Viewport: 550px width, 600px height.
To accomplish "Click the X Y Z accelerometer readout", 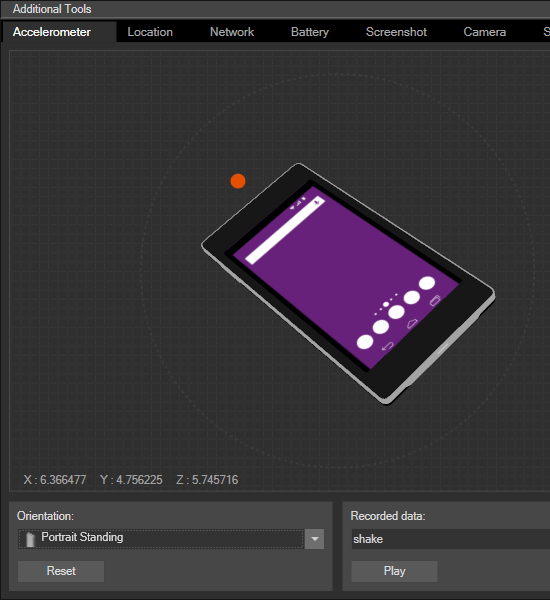I will 131,480.
